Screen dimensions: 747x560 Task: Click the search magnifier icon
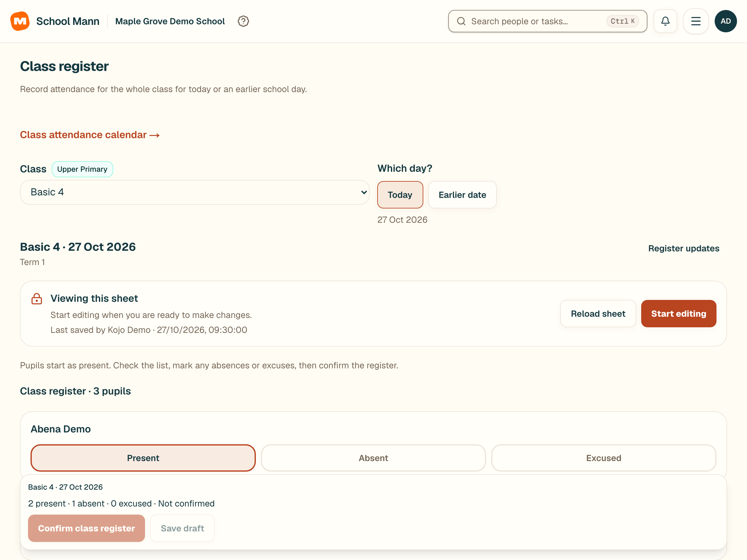461,21
